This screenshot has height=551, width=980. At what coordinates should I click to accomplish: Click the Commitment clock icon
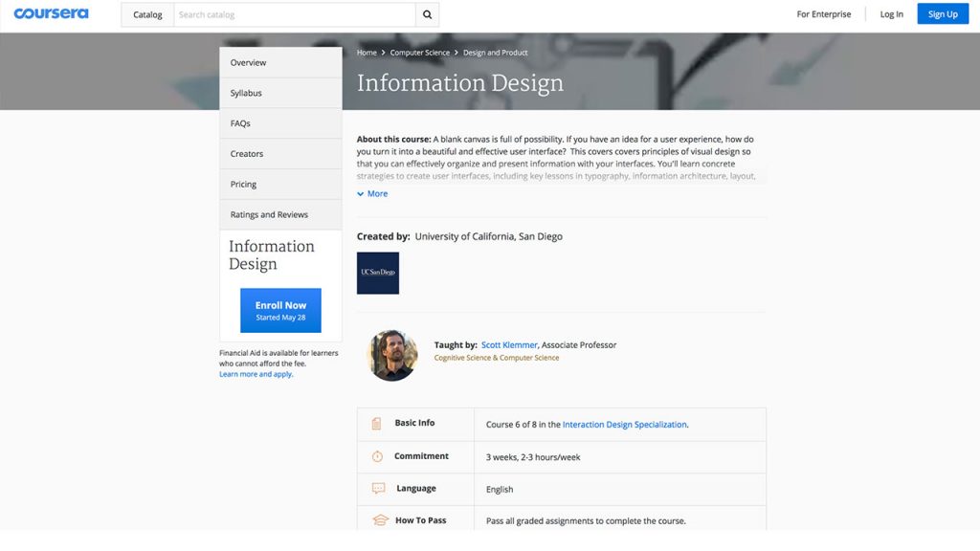click(377, 456)
